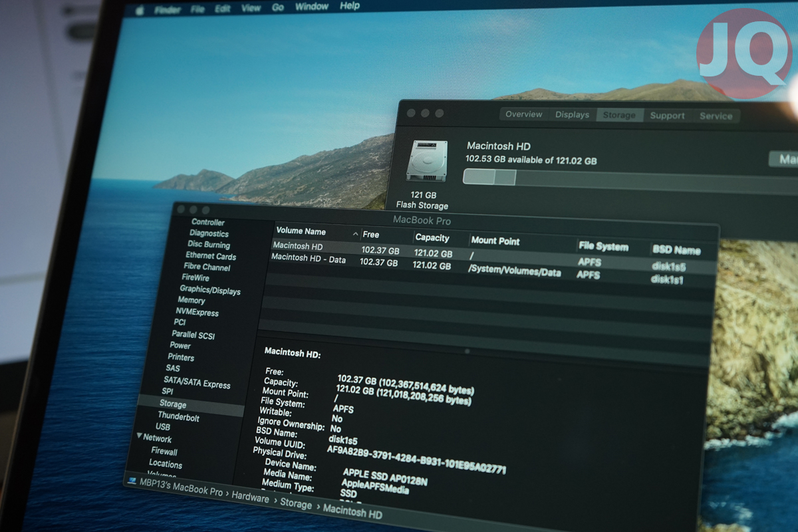The height and width of the screenshot is (532, 798).
Task: Select Parallel SCSI in the sidebar
Action: (x=194, y=335)
